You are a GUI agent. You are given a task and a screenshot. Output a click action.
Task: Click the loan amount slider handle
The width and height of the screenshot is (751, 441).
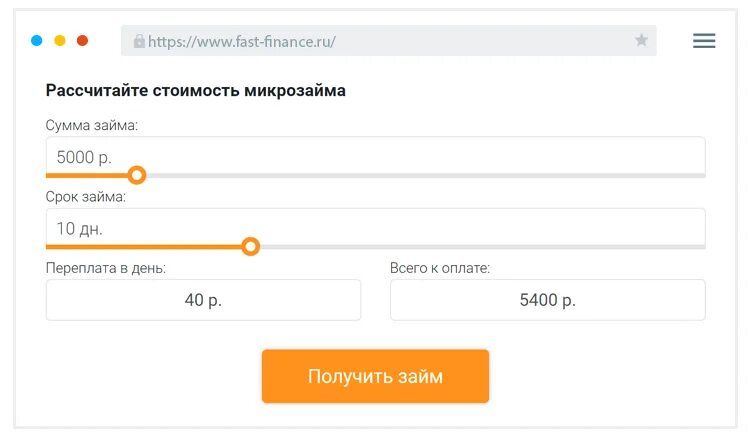point(138,176)
